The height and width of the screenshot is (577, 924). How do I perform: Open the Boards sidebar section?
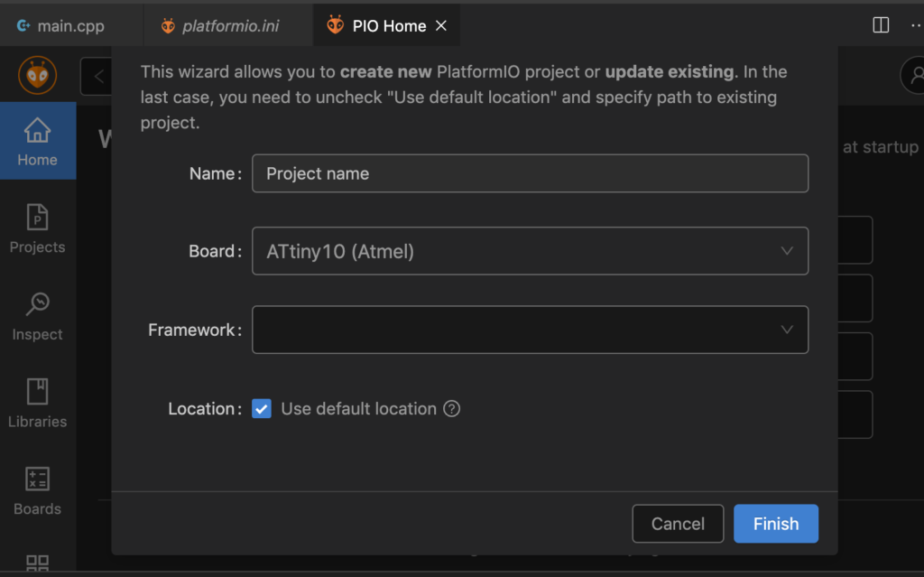[37, 490]
